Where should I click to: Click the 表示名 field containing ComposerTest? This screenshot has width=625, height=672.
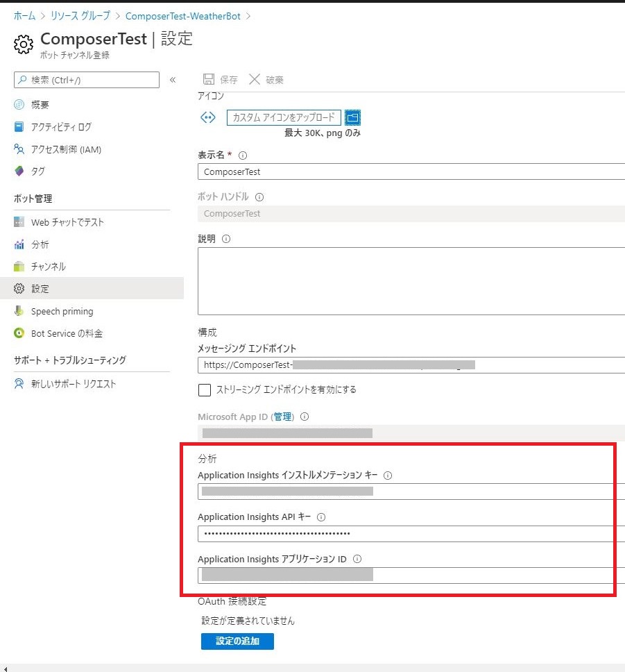[411, 171]
